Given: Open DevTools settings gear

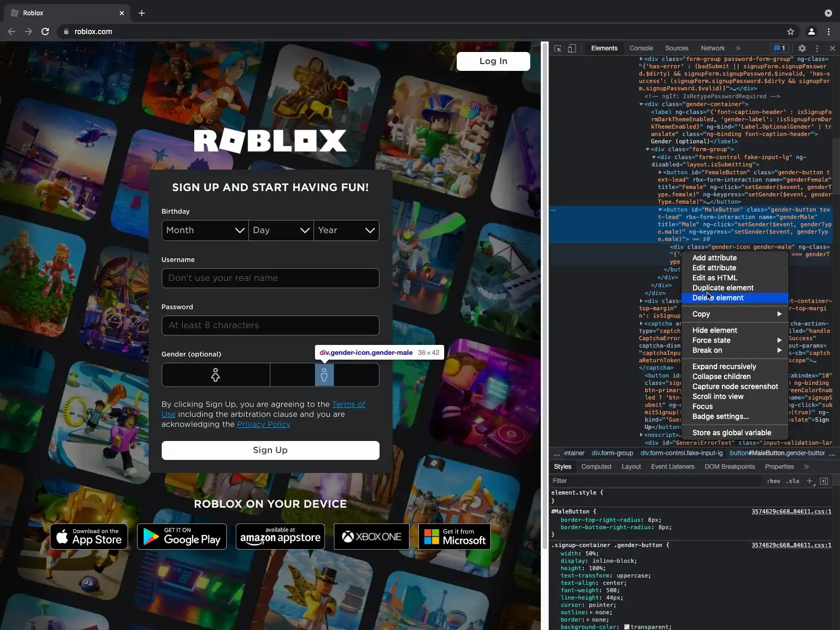Looking at the screenshot, I should [802, 48].
